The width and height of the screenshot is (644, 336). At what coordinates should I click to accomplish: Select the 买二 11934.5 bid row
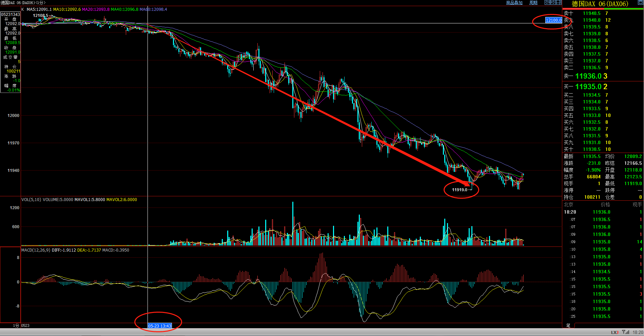click(603, 95)
